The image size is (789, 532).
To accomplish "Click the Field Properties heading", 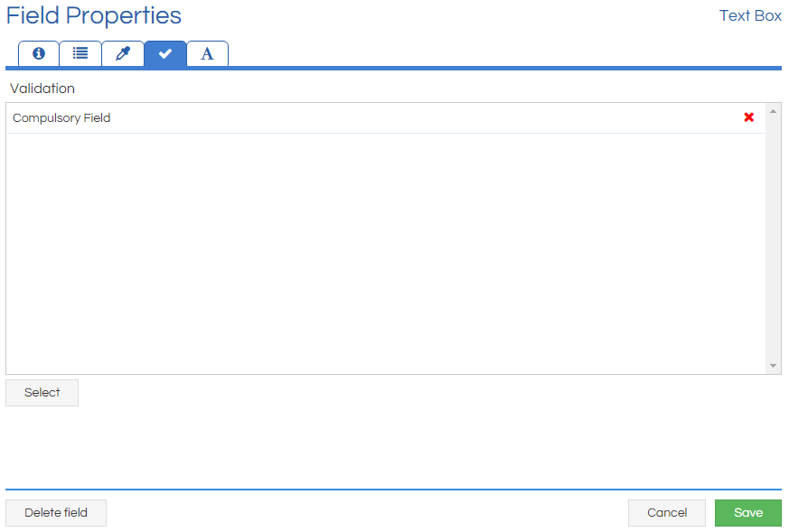I will 94,15.
